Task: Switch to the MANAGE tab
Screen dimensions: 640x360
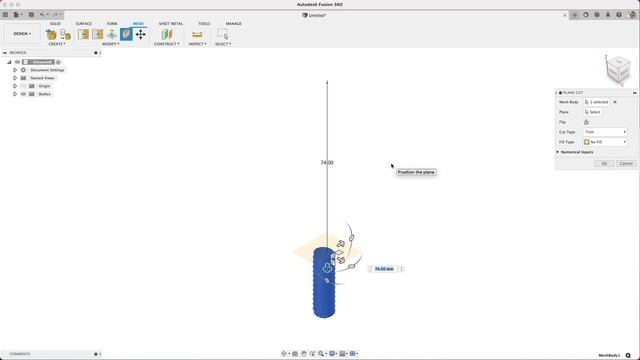Action: (x=233, y=24)
